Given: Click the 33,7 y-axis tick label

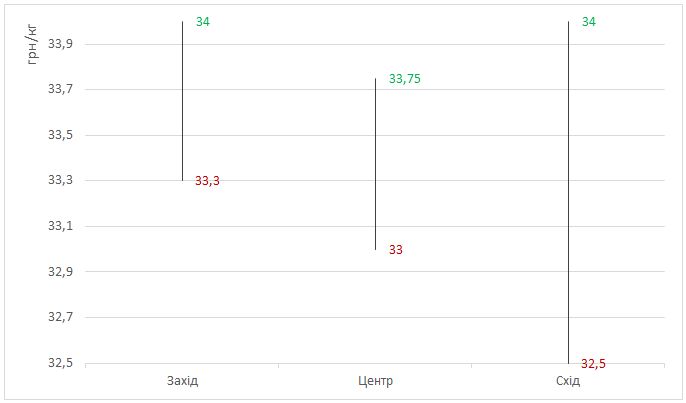Looking at the screenshot, I should click(x=61, y=90).
